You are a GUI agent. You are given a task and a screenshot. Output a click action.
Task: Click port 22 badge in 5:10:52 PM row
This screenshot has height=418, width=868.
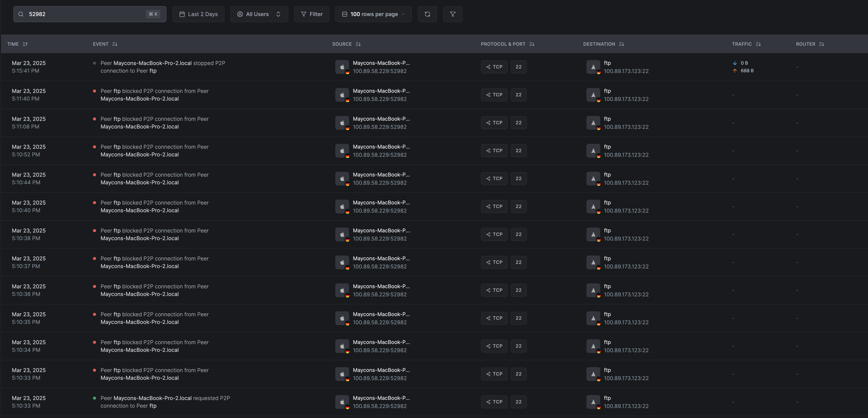[x=518, y=150]
